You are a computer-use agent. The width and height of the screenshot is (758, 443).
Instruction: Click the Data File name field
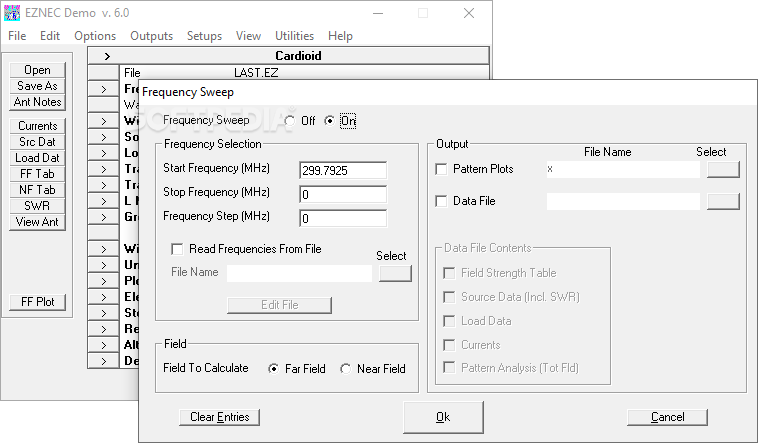(623, 201)
